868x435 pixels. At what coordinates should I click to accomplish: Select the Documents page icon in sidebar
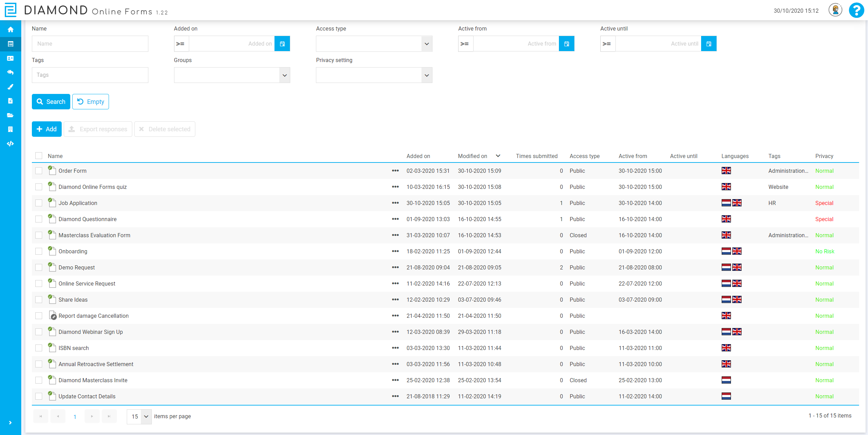[11, 101]
